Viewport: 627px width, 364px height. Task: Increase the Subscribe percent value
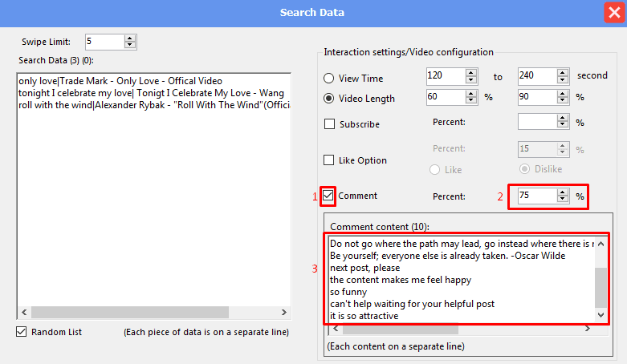point(563,119)
